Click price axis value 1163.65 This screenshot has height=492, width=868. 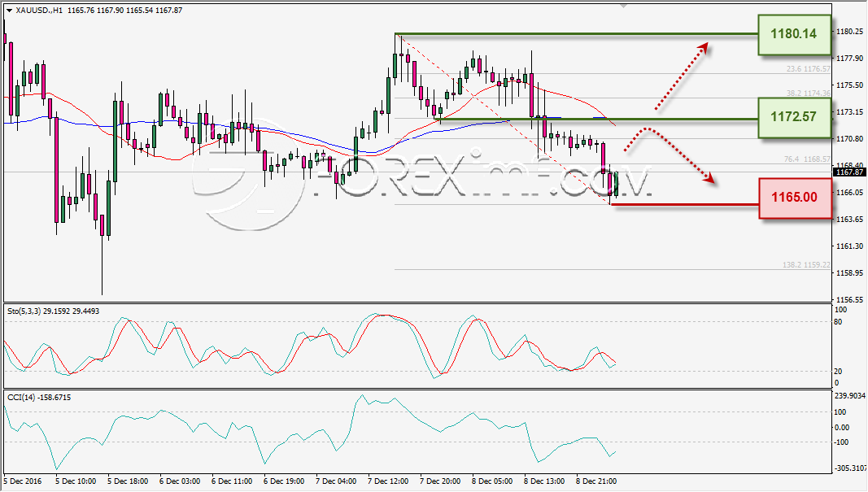(850, 219)
